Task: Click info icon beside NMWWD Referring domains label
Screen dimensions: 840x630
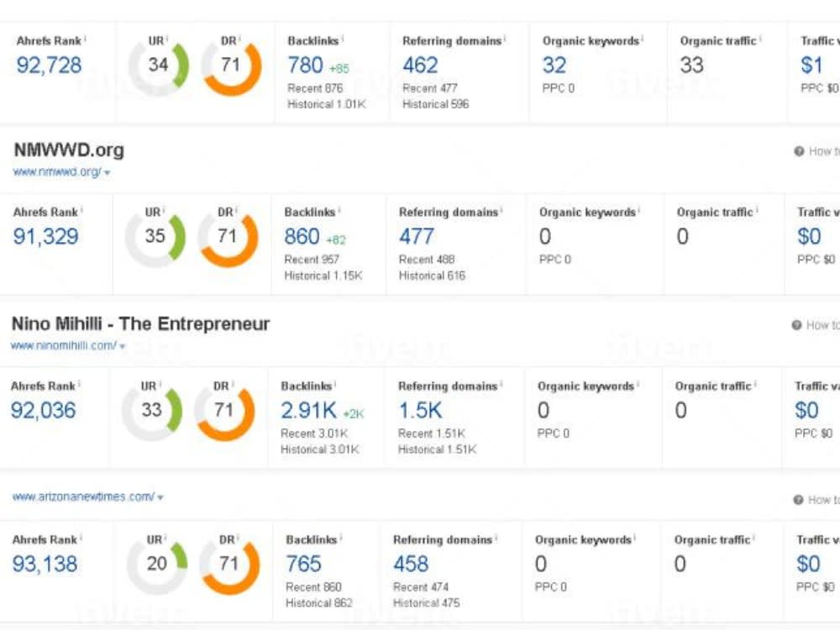Action: [x=501, y=210]
